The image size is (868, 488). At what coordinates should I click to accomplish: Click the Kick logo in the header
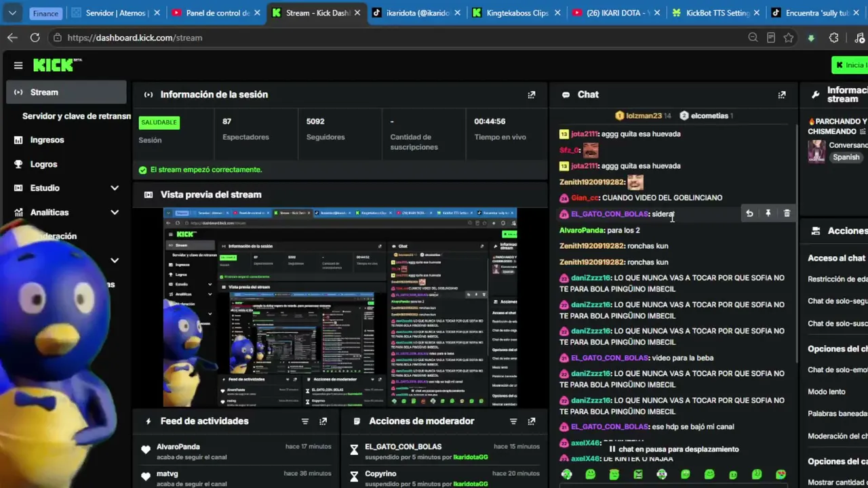[57, 65]
